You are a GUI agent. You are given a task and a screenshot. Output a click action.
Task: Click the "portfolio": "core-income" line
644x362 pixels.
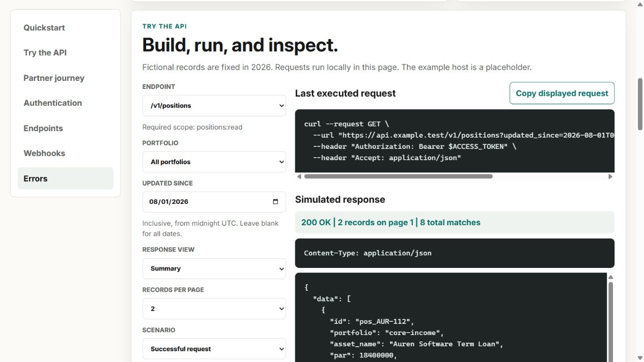pos(387,333)
